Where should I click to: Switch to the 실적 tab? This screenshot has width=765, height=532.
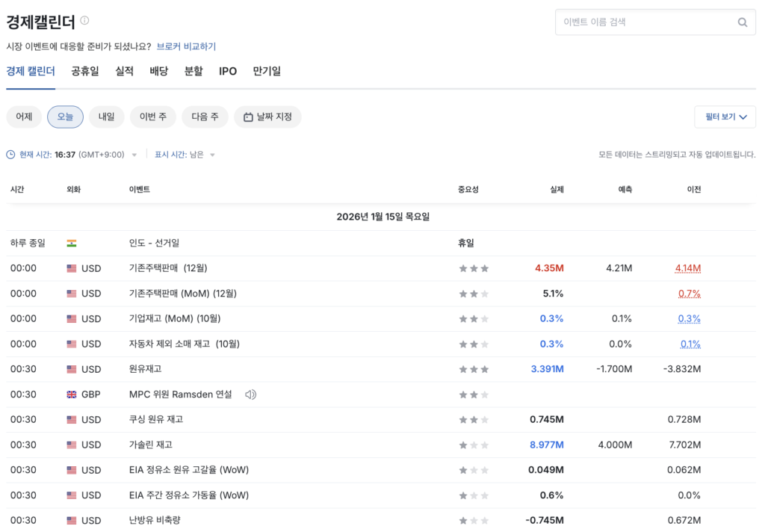tap(124, 71)
